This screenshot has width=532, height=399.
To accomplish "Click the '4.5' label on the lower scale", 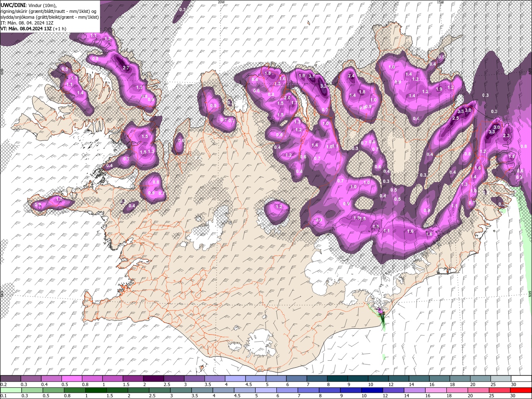I will (237, 396).
